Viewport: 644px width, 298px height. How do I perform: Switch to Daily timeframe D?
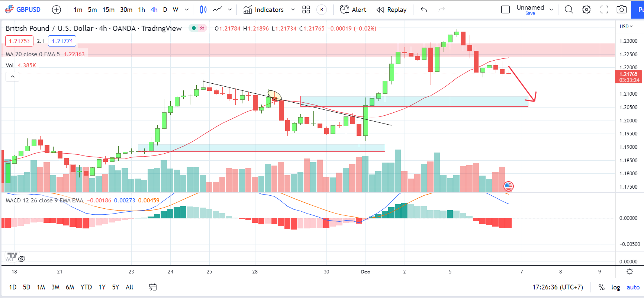(x=165, y=10)
